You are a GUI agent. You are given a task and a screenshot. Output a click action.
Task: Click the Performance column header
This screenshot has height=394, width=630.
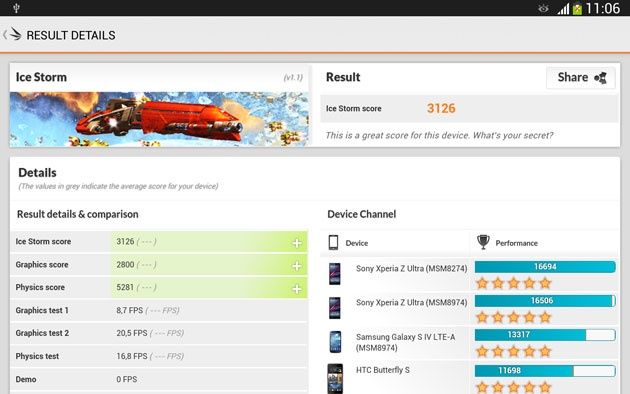[x=516, y=243]
